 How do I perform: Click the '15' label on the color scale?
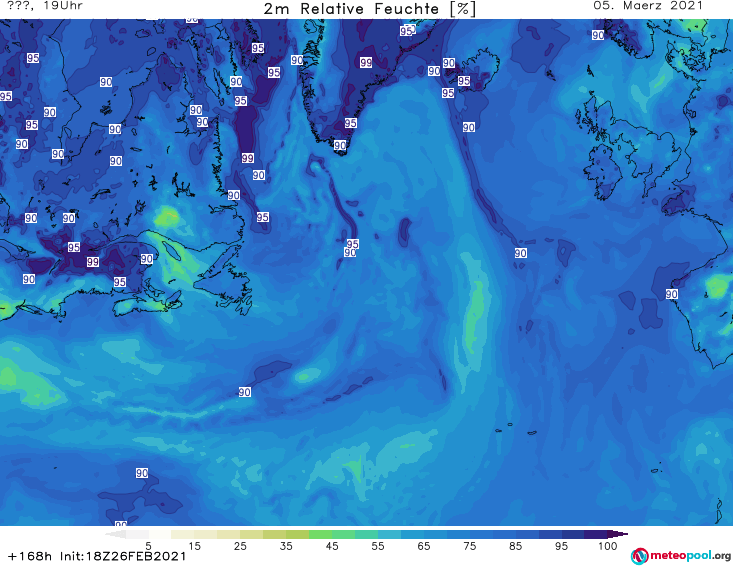194,546
